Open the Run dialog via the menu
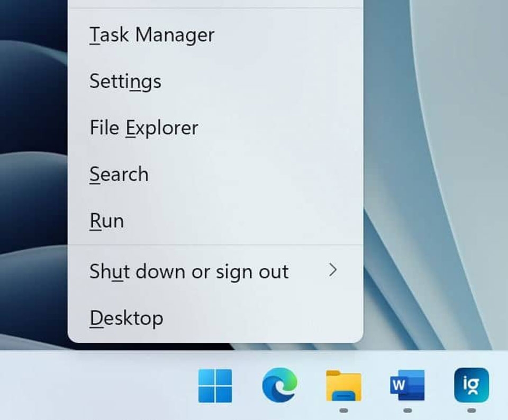Screen dimensions: 508x420 (106, 221)
